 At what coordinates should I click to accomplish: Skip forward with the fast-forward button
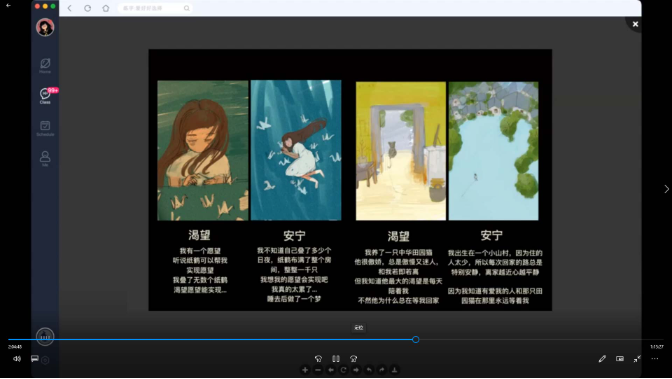(354, 358)
